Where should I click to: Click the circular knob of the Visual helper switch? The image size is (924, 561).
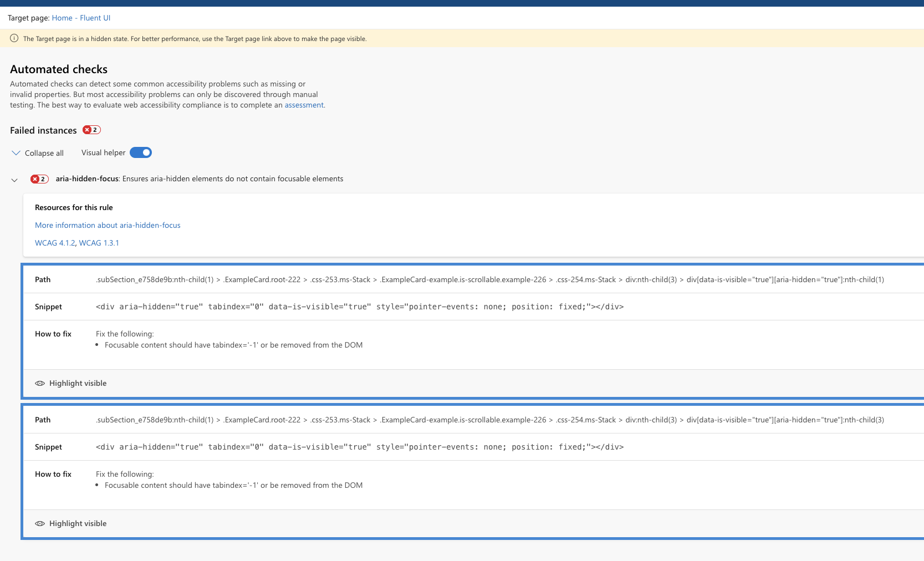(x=146, y=152)
